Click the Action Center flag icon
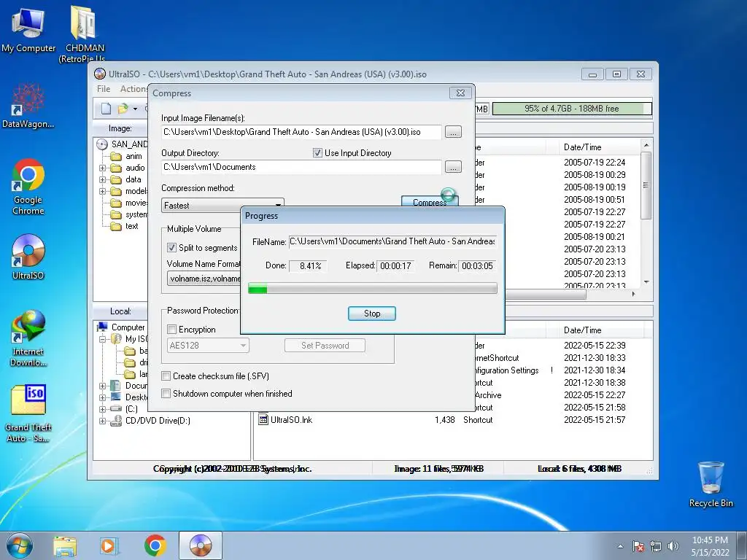This screenshot has width=747, height=560. [x=638, y=546]
